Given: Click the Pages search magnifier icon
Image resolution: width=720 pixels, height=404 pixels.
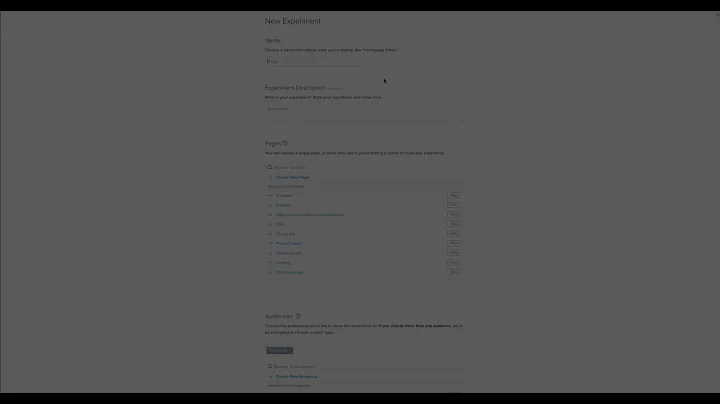Looking at the screenshot, I should (x=270, y=168).
